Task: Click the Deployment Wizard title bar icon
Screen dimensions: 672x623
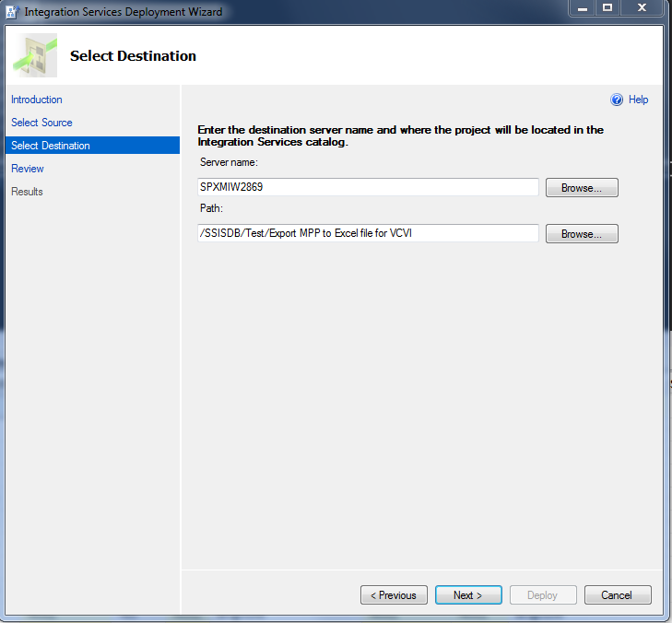Action: 13,11
